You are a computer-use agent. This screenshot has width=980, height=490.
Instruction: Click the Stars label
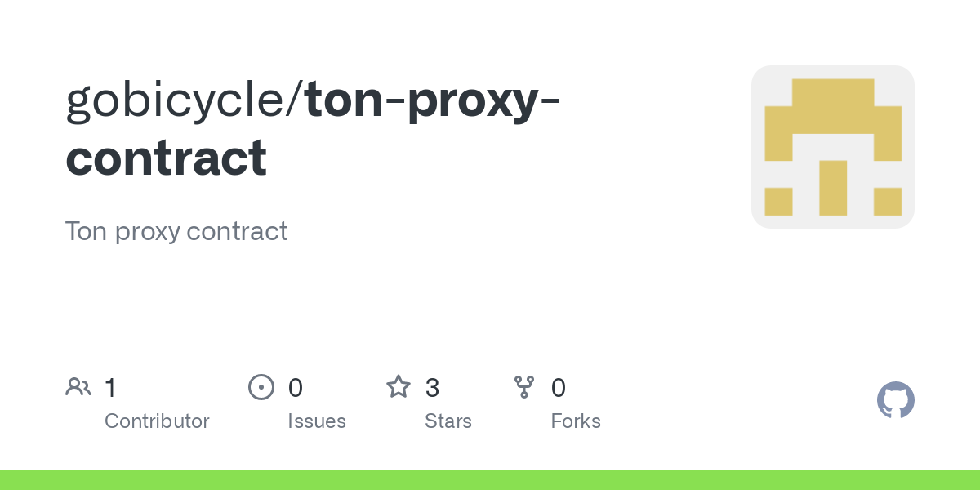coord(448,421)
